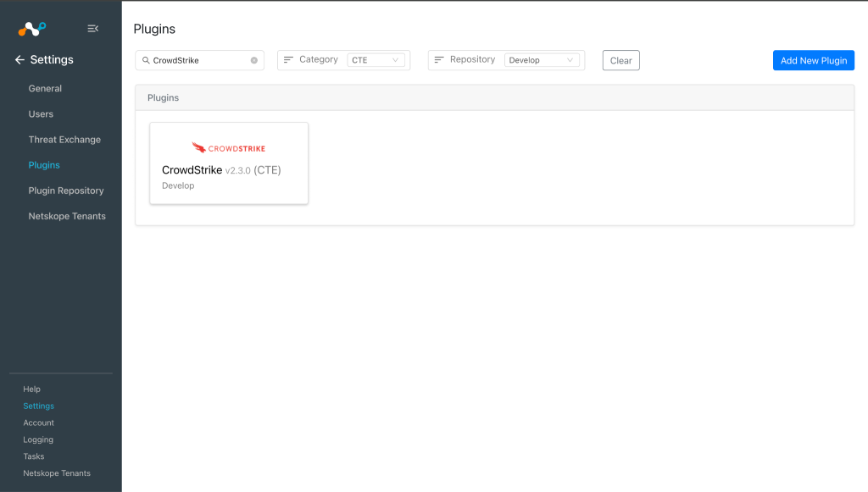Click the CrowdStrike logo on the plugin card

point(228,146)
